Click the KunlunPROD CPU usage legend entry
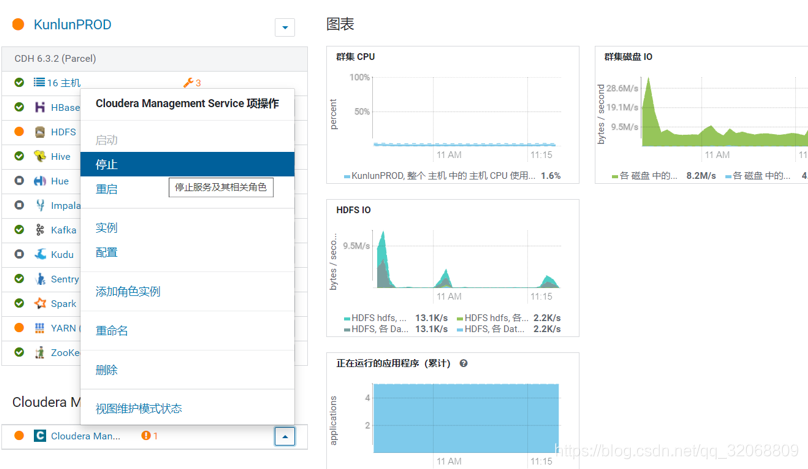 [x=452, y=176]
